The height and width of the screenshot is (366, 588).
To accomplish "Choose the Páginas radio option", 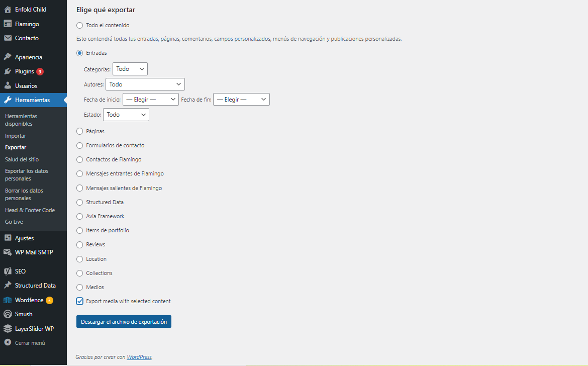I will coord(79,131).
